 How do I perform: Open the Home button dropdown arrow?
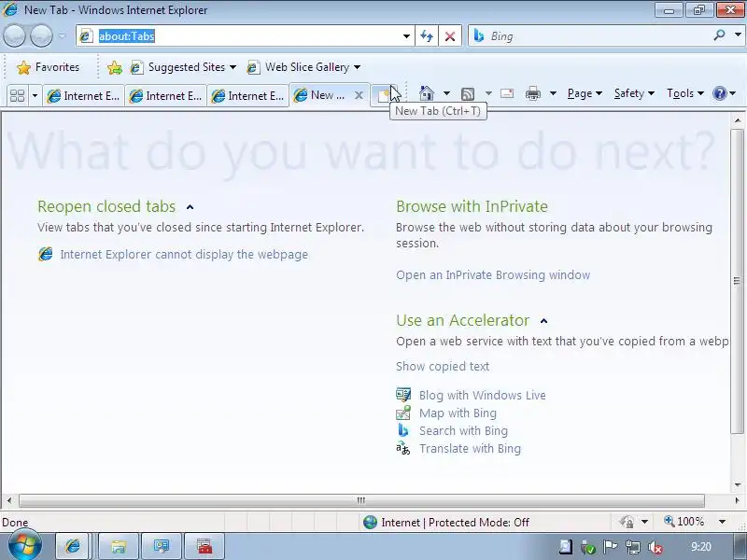tap(446, 93)
